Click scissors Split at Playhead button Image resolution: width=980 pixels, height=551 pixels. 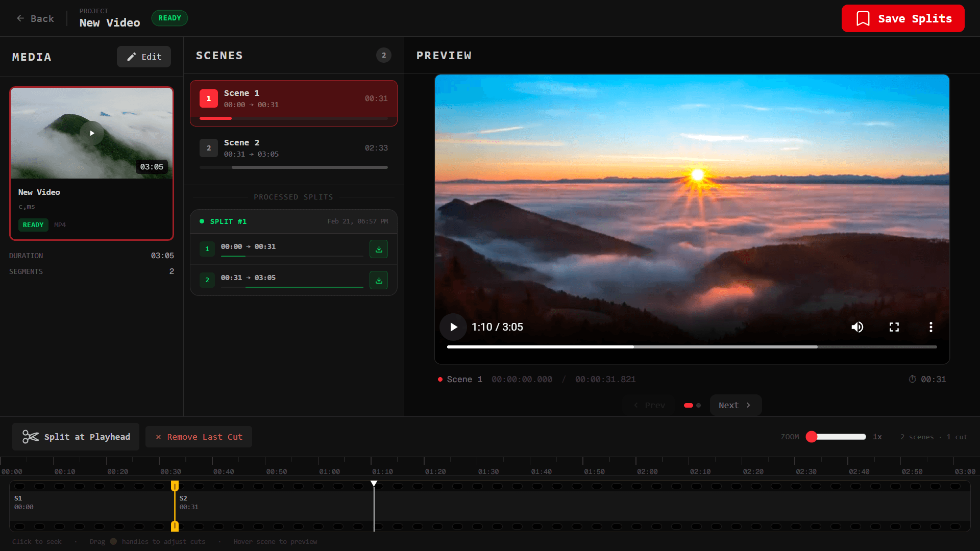76,437
